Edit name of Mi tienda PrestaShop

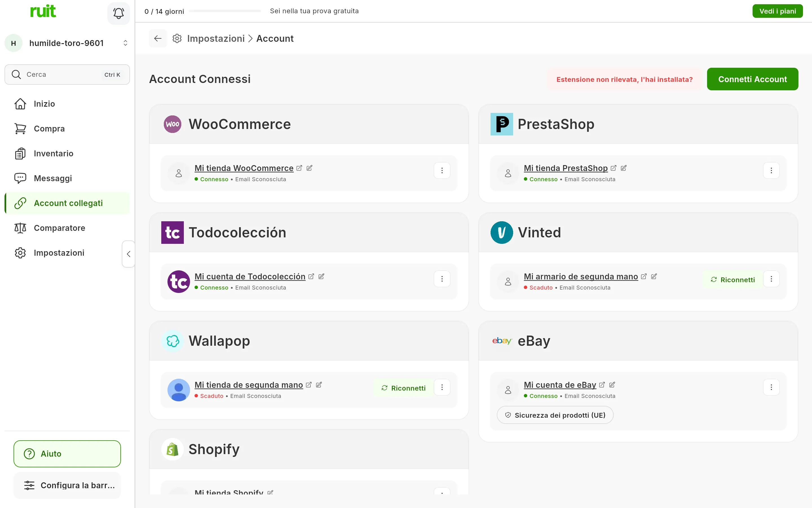(623, 168)
